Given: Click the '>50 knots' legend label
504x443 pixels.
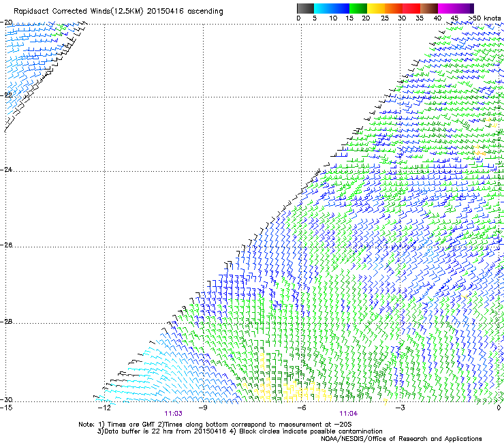Looking at the screenshot, I should pos(484,18).
